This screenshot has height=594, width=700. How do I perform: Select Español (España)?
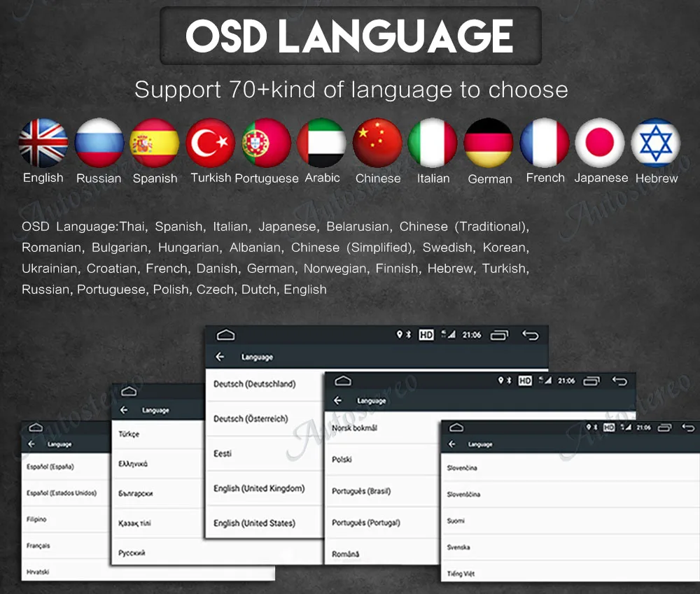click(x=66, y=467)
